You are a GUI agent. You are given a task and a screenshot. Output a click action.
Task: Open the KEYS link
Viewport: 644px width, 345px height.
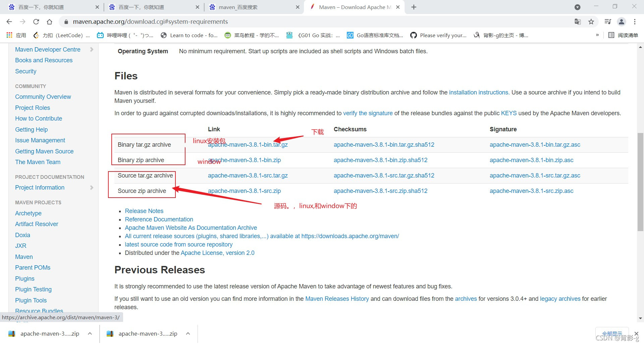[508, 113]
